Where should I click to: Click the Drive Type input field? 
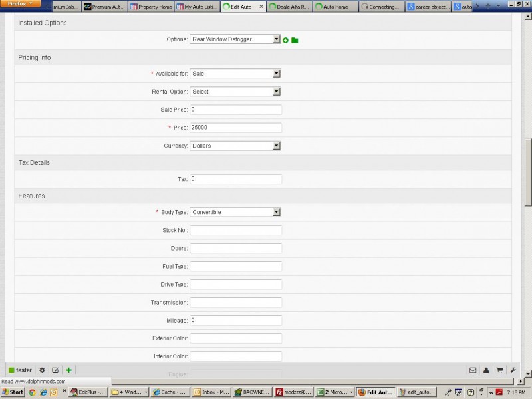pyautogui.click(x=235, y=285)
